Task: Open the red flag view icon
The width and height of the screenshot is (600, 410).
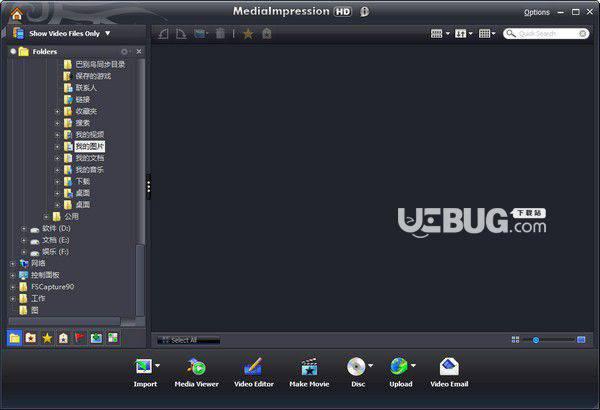Action: [x=80, y=338]
